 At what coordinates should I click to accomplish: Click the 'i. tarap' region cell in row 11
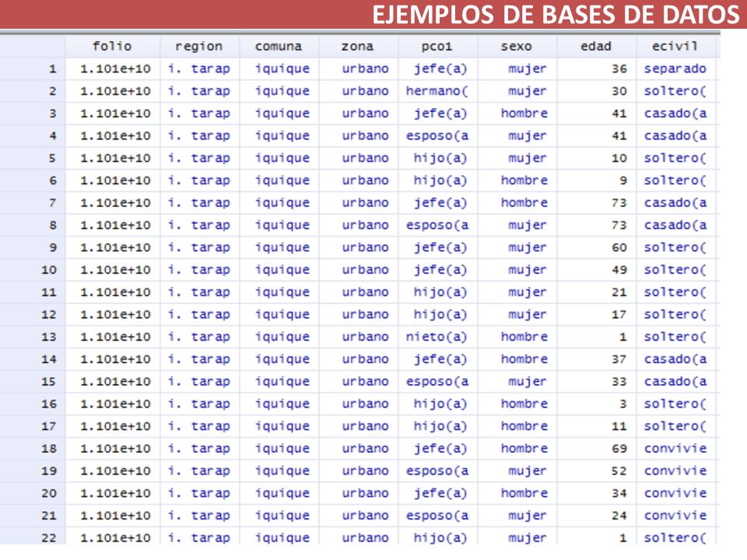pyautogui.click(x=200, y=292)
